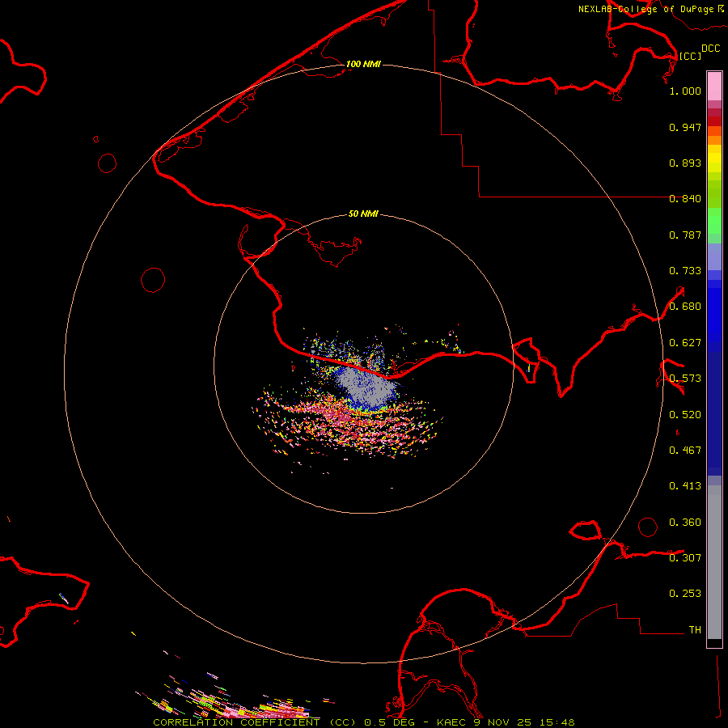Click the 0.520 value on the color scale
This screenshot has width=728, height=728.
(x=685, y=415)
